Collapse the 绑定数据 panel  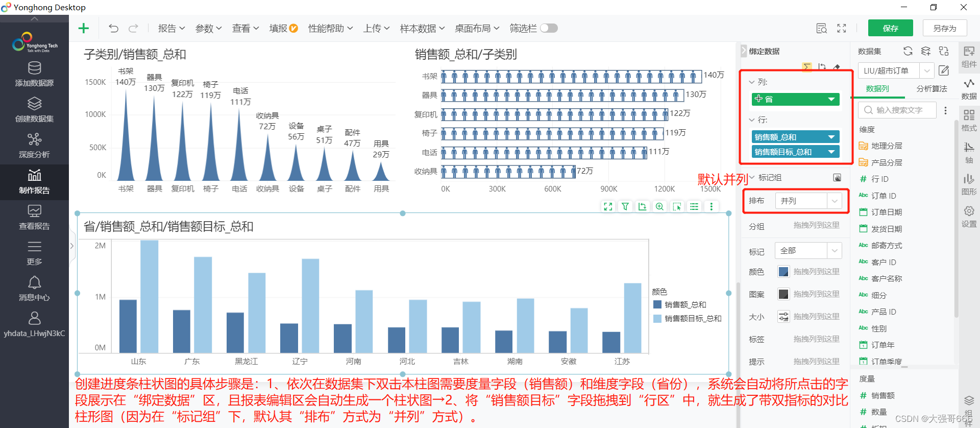744,51
